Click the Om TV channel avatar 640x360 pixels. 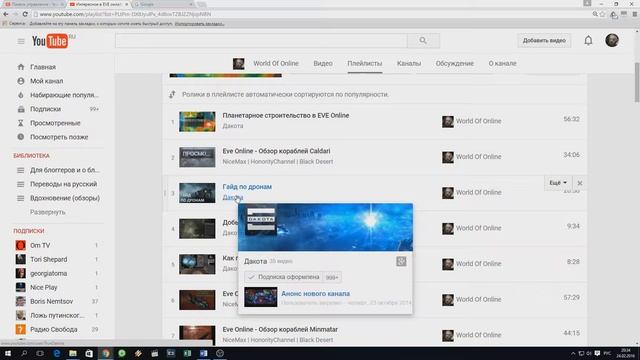click(x=20, y=245)
